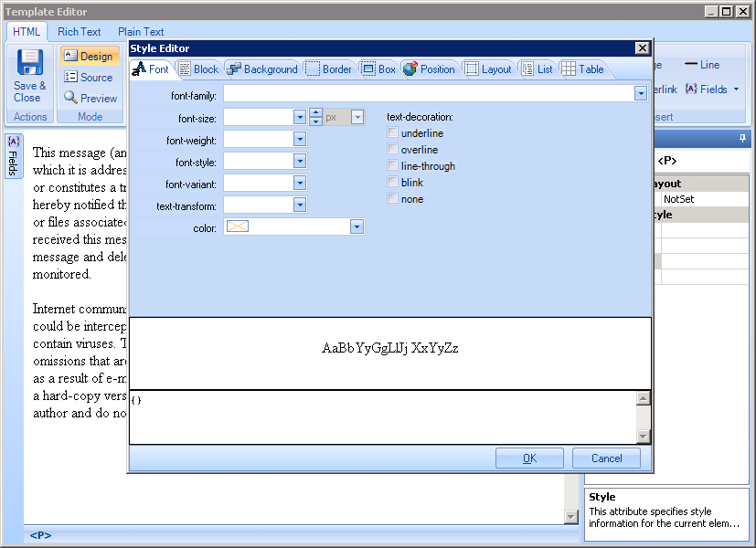Open the color dropdown arrow
The image size is (756, 548).
[x=357, y=227]
